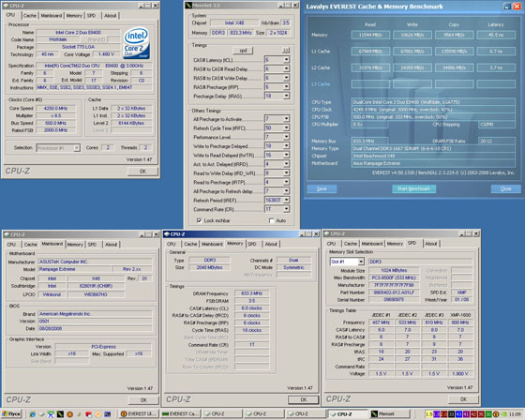Image resolution: width=525 pixels, height=420 pixels.
Task: Click the black 33 temperature tray icon
Action: (x=451, y=414)
